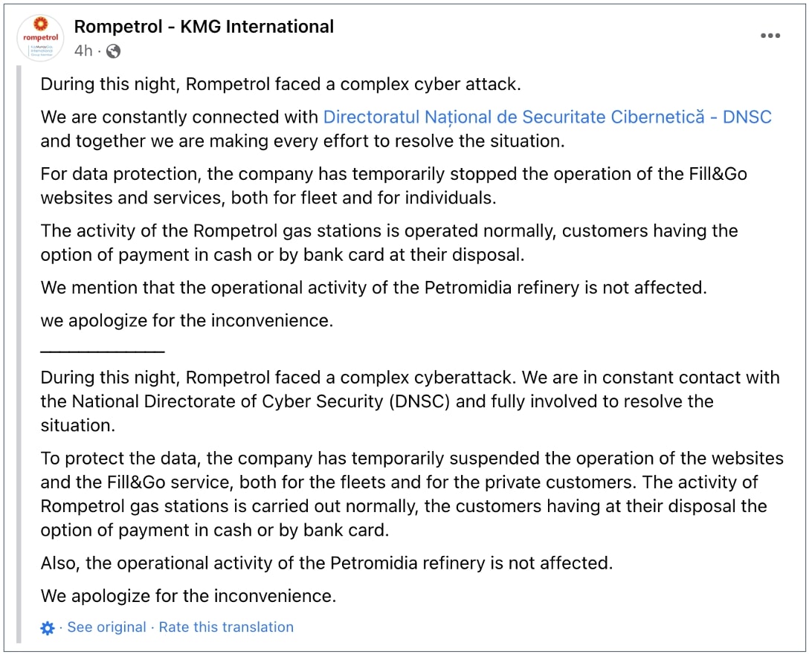812x657 pixels.
Task: Click the Rompetrol profile picture
Action: pos(40,37)
